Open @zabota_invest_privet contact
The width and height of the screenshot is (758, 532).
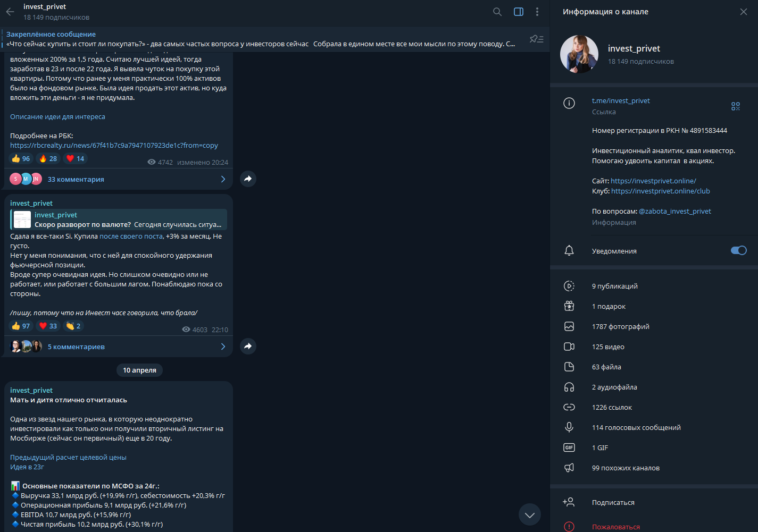tap(674, 211)
